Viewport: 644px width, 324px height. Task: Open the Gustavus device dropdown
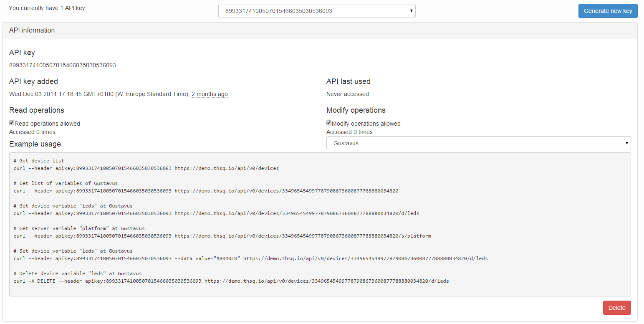click(x=478, y=143)
